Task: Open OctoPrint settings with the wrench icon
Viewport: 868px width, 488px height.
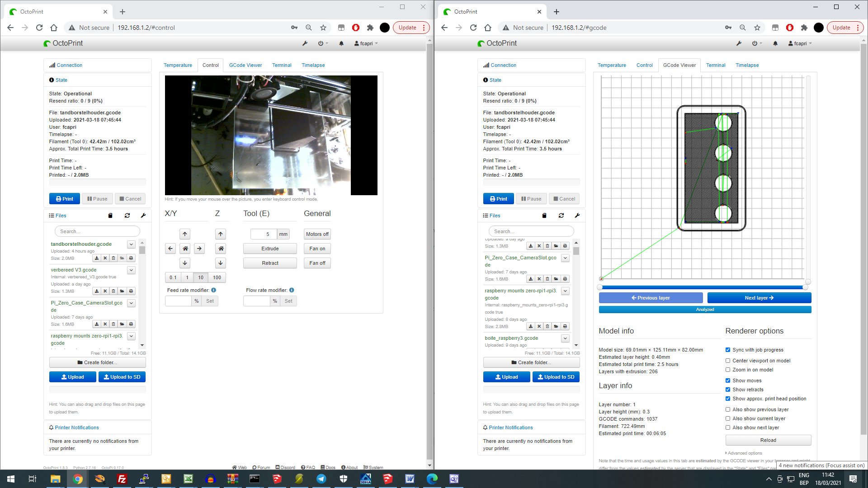Action: coord(305,43)
